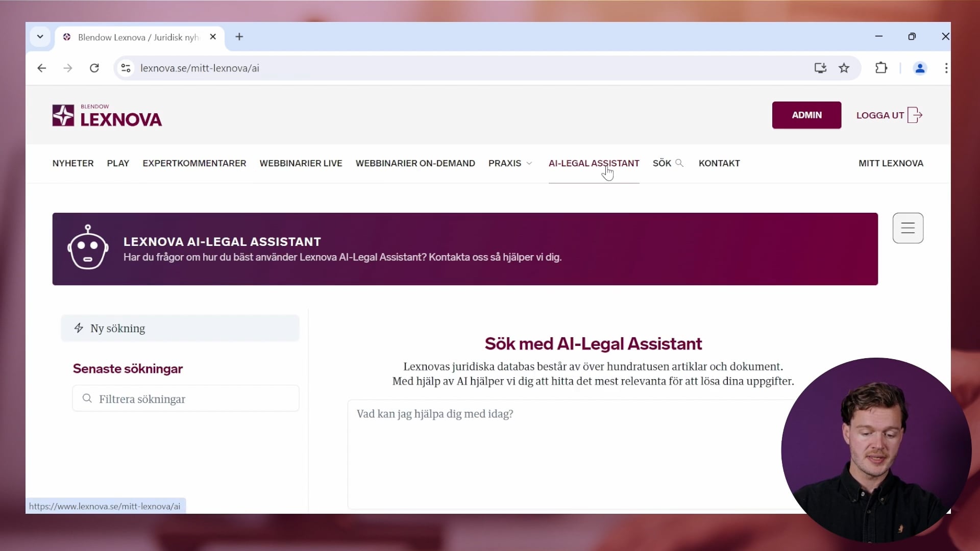Open the NYHETER menu item

[x=73, y=163]
